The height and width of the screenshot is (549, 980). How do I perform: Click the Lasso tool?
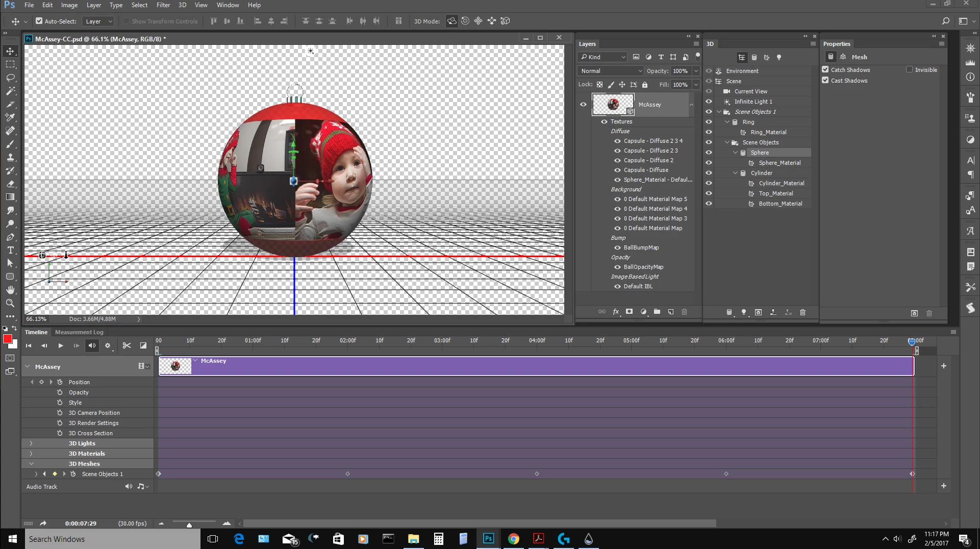(x=10, y=78)
